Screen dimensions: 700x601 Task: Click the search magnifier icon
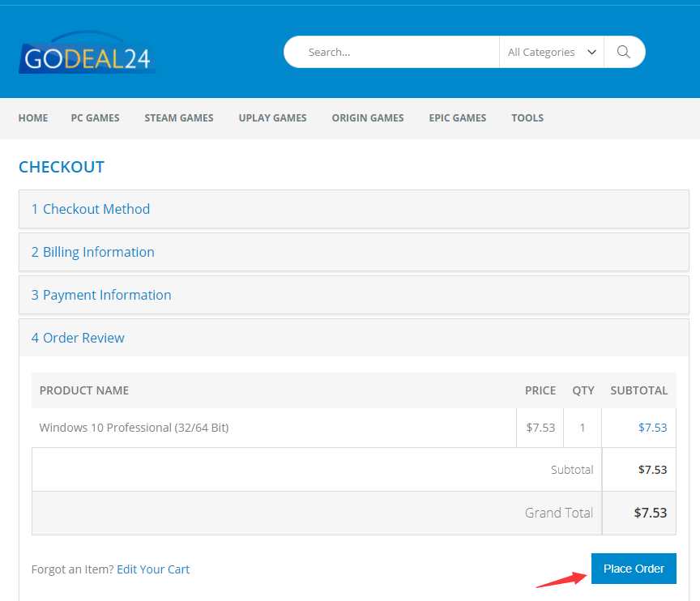(x=624, y=52)
